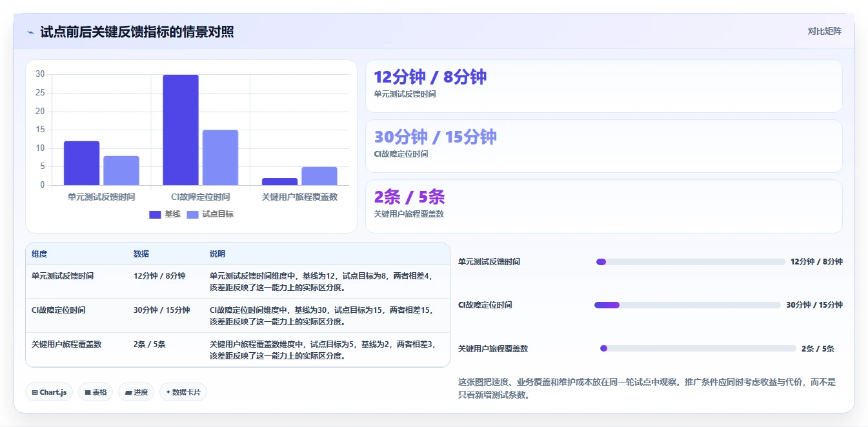868x427 pixels.
Task: Click the 12分钟 / 8分钟 table cell
Action: pyautogui.click(x=159, y=276)
